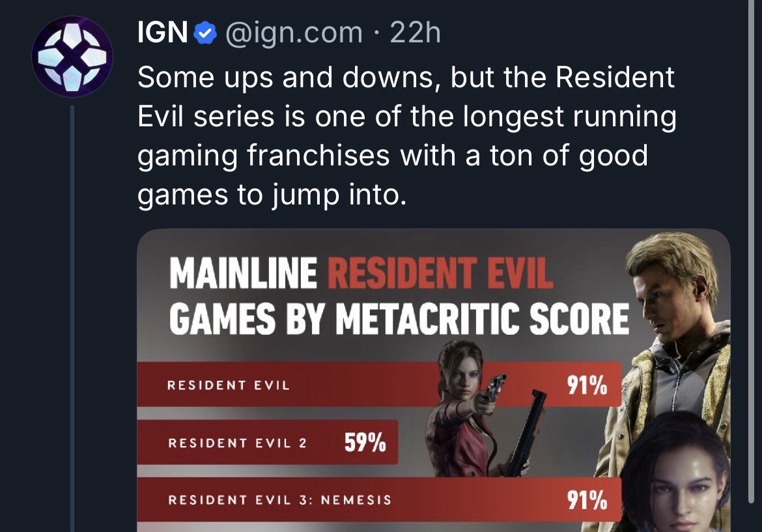Click the red "RESIDENT EVIL" title text in the infographic

(440, 273)
